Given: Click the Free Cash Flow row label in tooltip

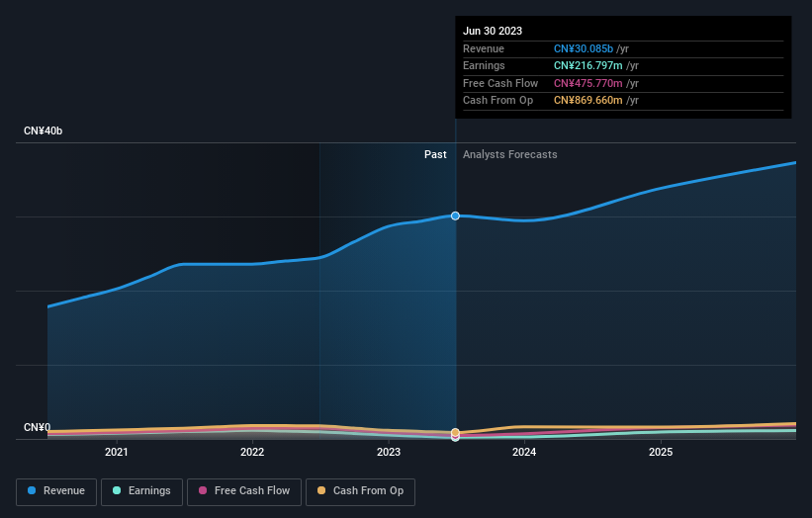Looking at the screenshot, I should click(500, 83).
